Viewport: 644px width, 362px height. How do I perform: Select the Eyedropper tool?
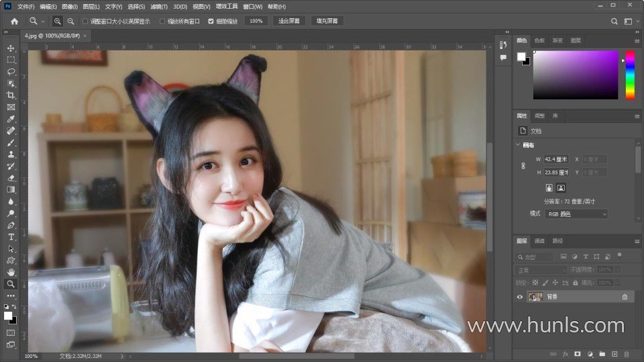(x=11, y=119)
